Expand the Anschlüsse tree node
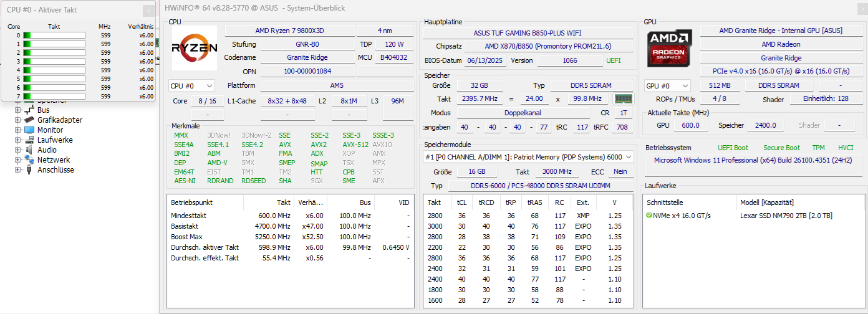This screenshot has height=314, width=868. (x=17, y=170)
